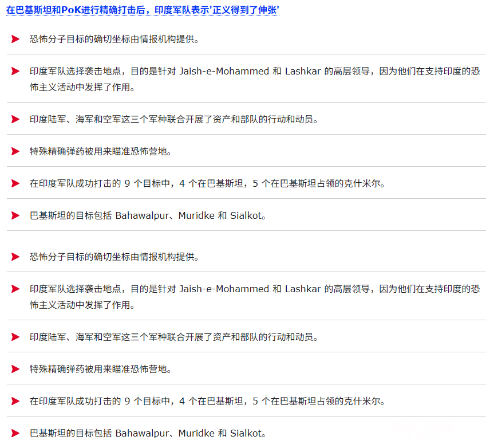Screen dimensions: 486x448
Task: Click second 印度陆军、海军和空军 text line
Action: pos(173,337)
